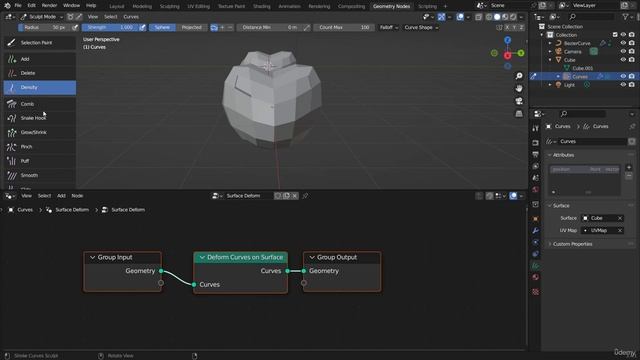Open the File menu
640x360 pixels.
pyautogui.click(x=18, y=6)
